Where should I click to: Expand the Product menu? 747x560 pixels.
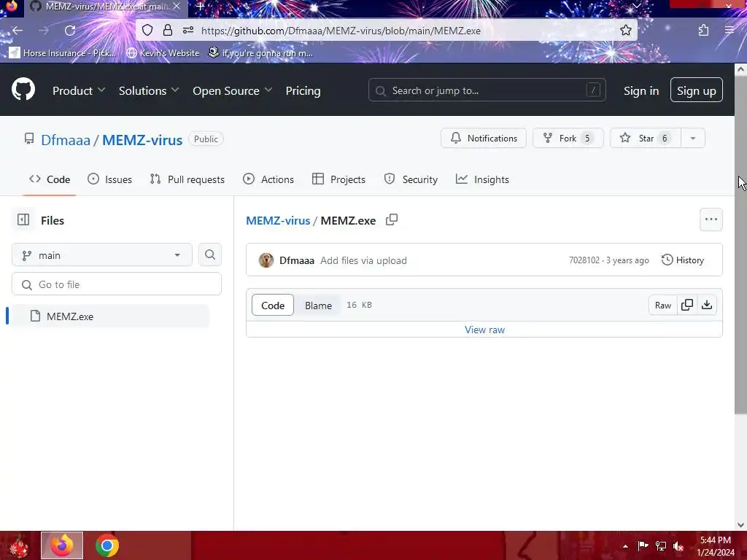pos(79,90)
